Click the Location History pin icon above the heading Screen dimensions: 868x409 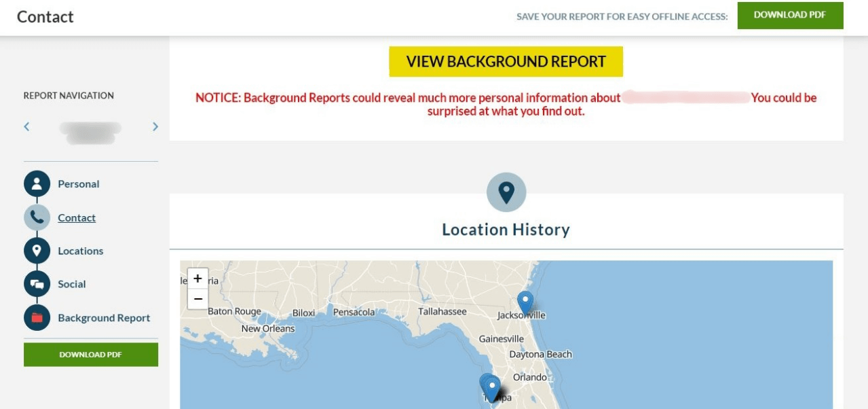pyautogui.click(x=505, y=192)
